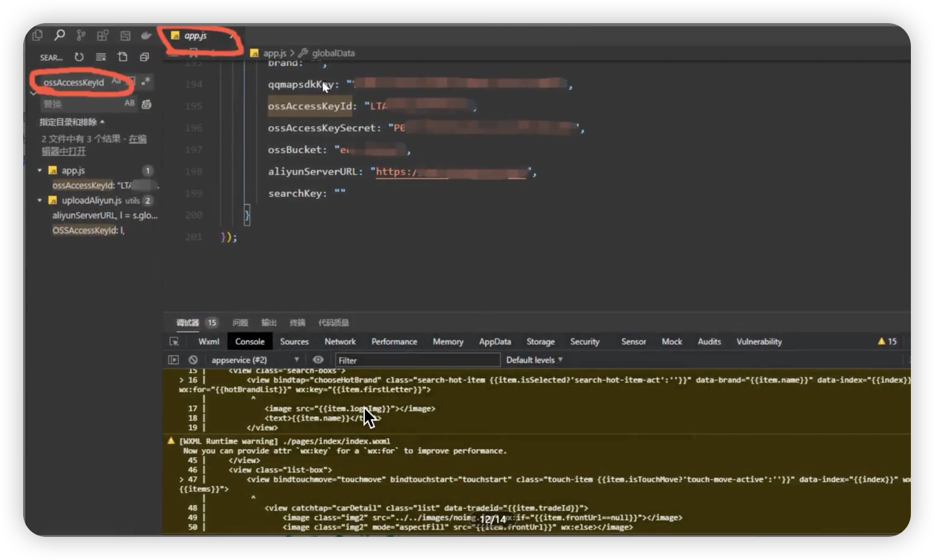Collapse the app.js search result group
This screenshot has width=934, height=560.
(40, 170)
